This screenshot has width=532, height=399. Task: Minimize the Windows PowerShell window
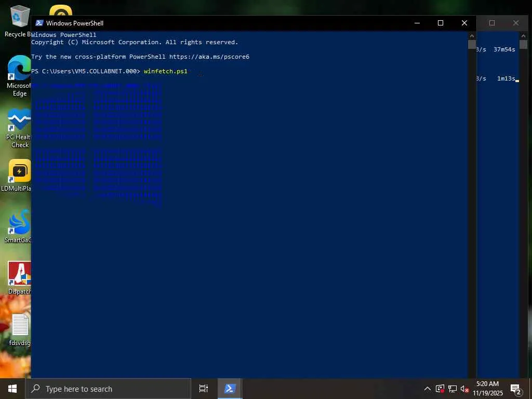(417, 23)
